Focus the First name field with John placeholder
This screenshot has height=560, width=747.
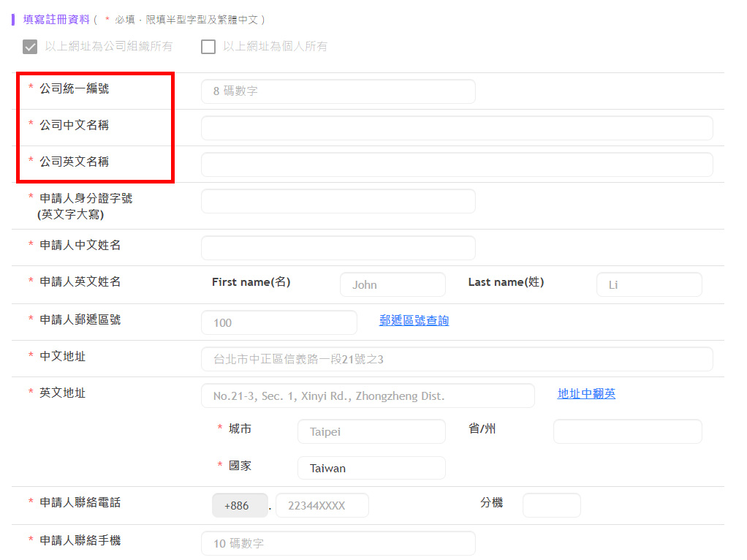click(393, 284)
